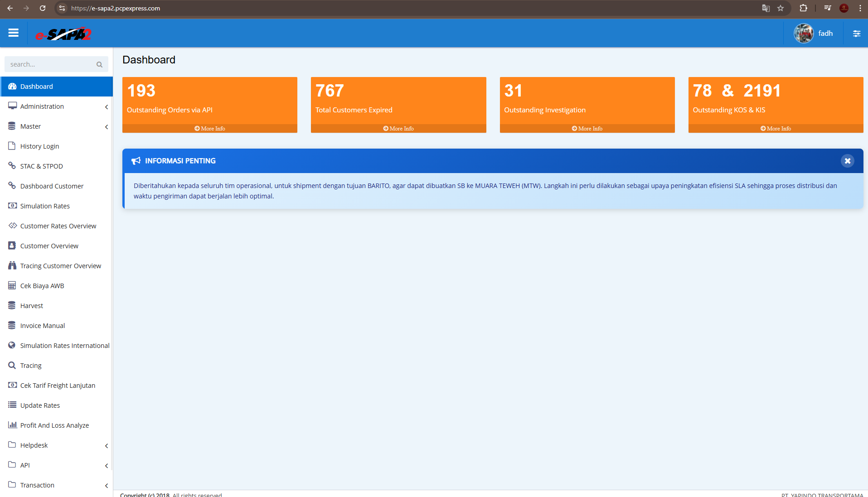Click the Harvest database icon

coord(12,305)
